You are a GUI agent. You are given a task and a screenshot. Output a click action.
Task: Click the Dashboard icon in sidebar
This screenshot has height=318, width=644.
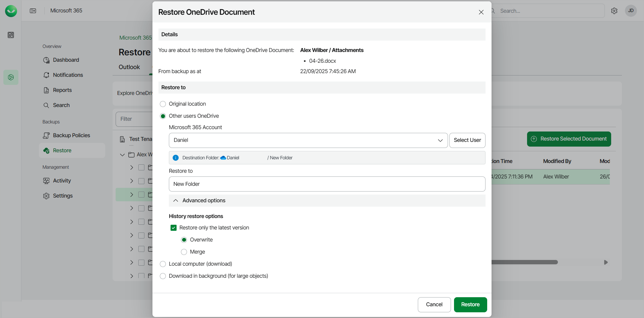click(46, 60)
